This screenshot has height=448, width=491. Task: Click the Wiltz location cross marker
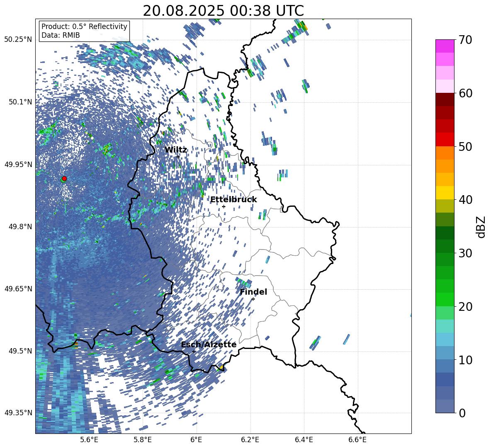point(178,157)
